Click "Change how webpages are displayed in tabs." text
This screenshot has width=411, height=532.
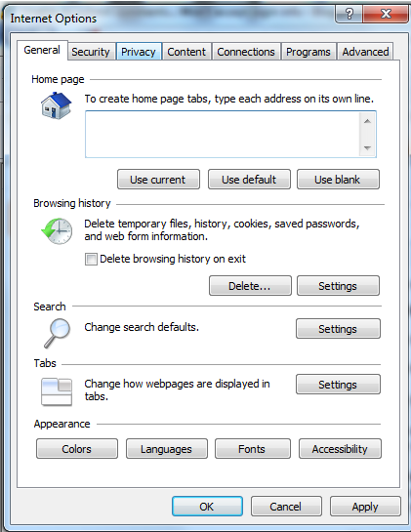click(x=177, y=389)
